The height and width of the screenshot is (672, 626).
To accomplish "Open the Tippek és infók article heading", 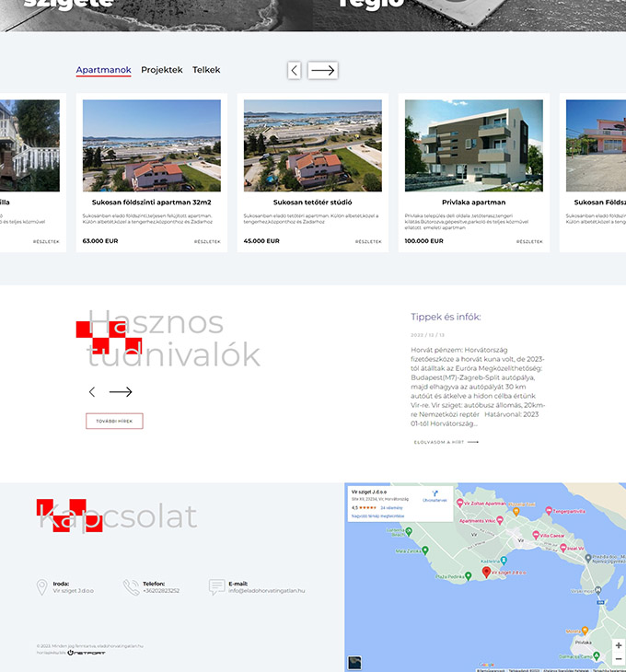I will [446, 317].
